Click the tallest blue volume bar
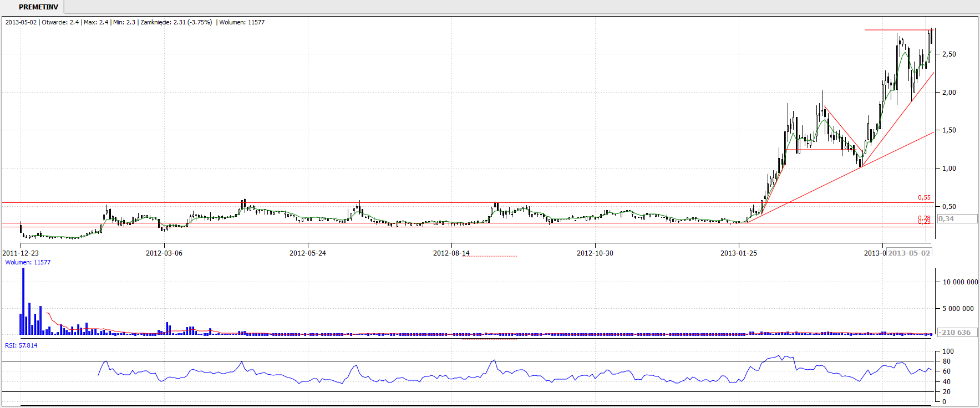This screenshot has width=980, height=408. pyautogui.click(x=23, y=302)
